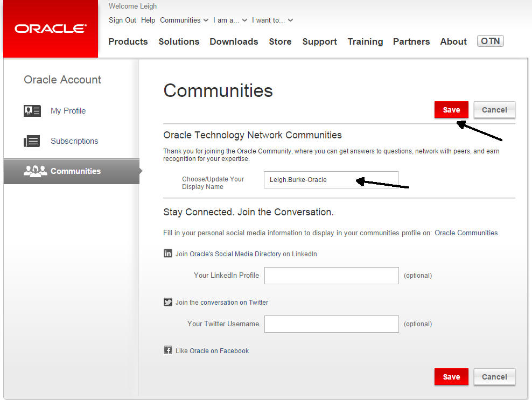Click the Sign Out link
Viewport: 532px width, 400px height.
click(x=122, y=20)
